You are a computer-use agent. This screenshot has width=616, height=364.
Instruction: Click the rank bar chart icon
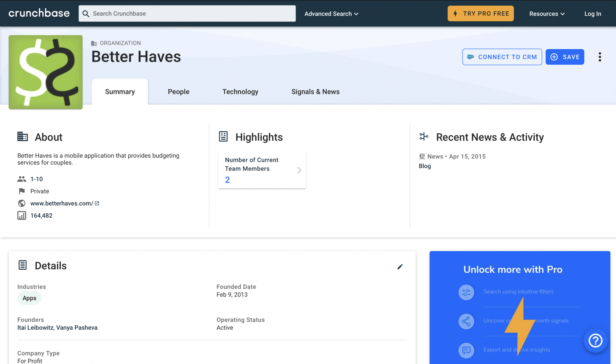click(22, 215)
